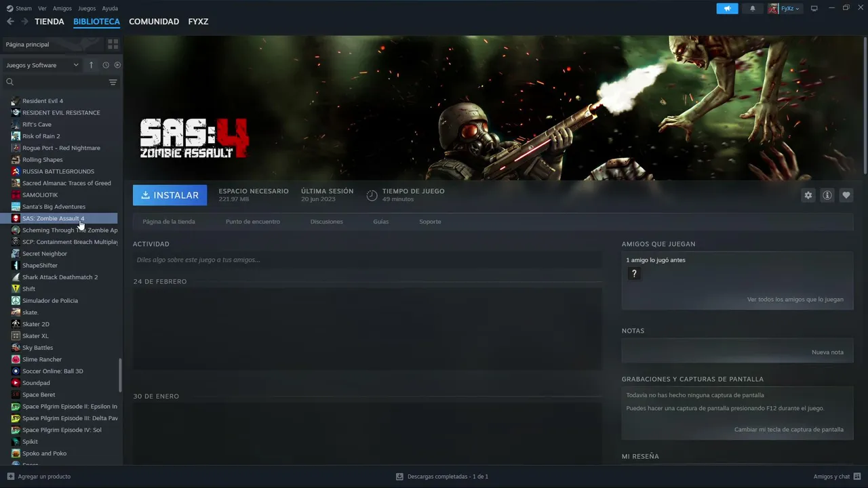Click the Slime Rancher game icon
This screenshot has width=868, height=488.
(x=16, y=359)
